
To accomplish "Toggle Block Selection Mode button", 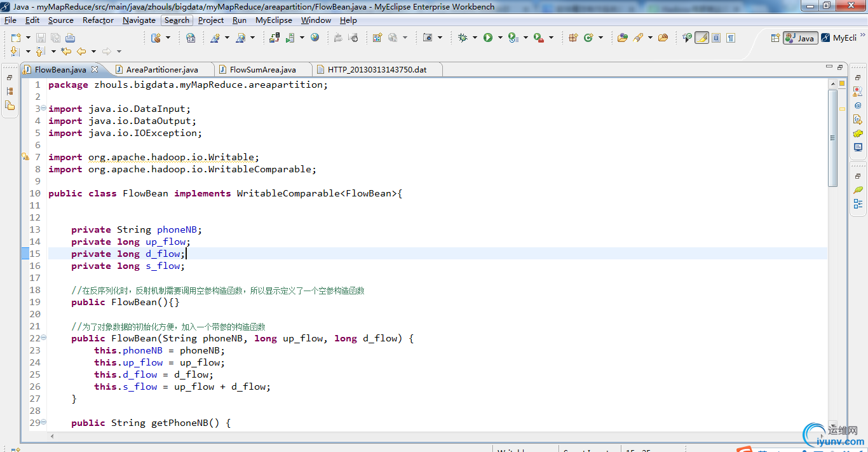I will [x=716, y=38].
